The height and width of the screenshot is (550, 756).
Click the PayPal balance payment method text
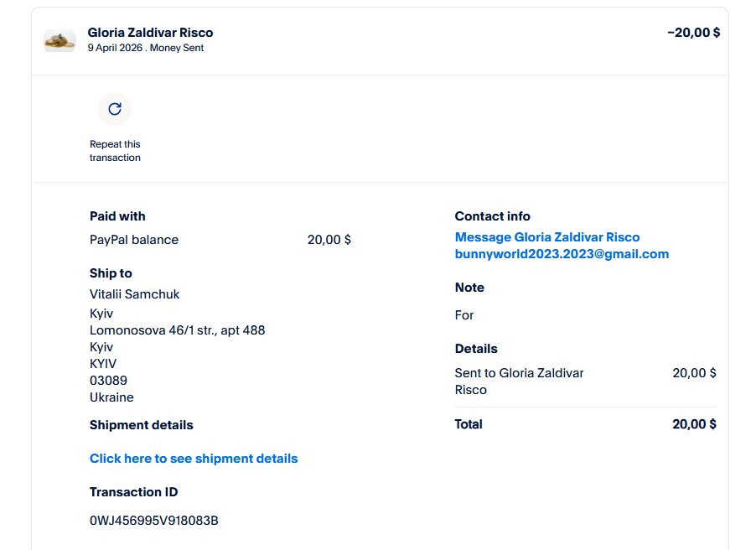coord(134,240)
